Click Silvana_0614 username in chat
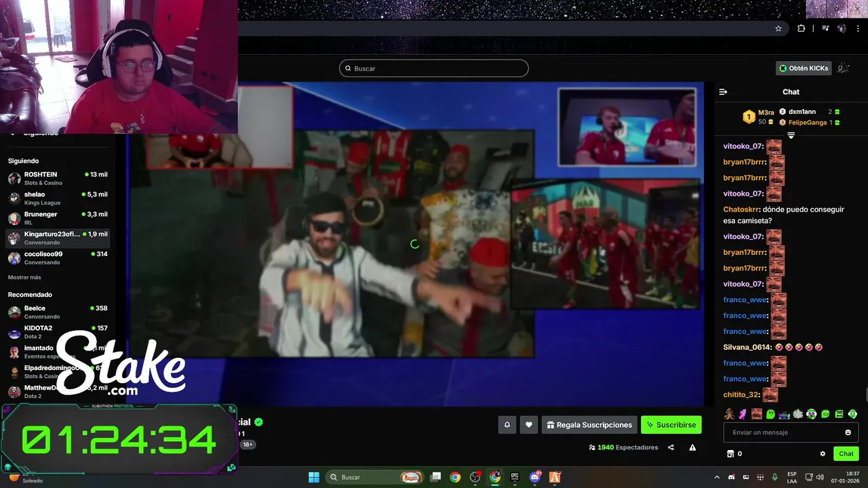Screen dimensions: 868x488 tap(747, 347)
